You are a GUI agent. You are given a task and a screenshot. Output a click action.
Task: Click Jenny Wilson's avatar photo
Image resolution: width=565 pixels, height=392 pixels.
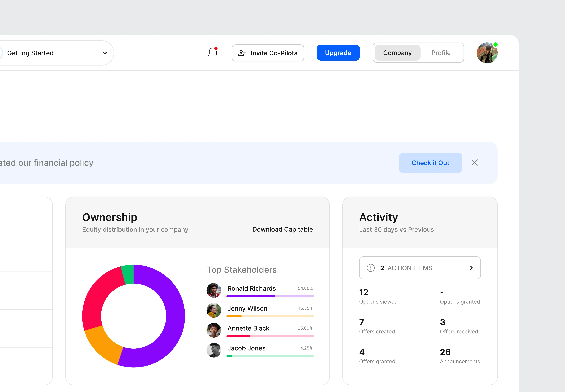[214, 310]
